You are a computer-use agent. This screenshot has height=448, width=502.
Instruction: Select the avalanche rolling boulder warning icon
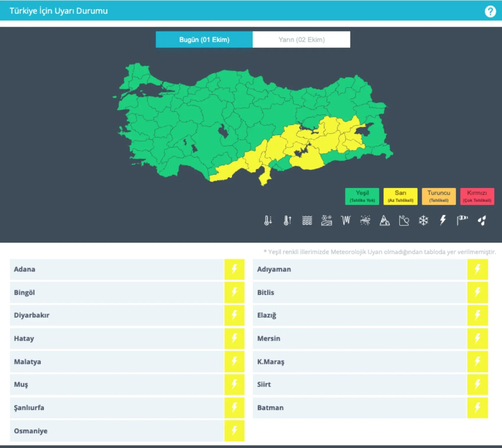(x=404, y=220)
